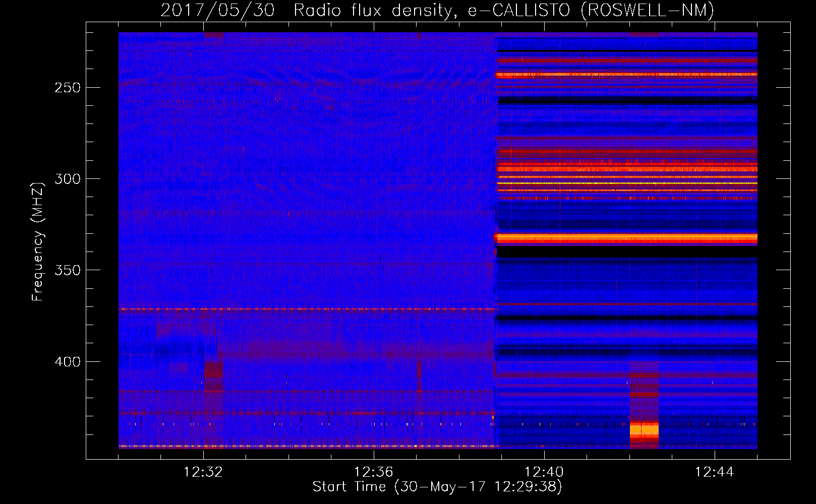This screenshot has width=816, height=504.
Task: Click the bright yellow burst near 12:42
Action: 644,431
